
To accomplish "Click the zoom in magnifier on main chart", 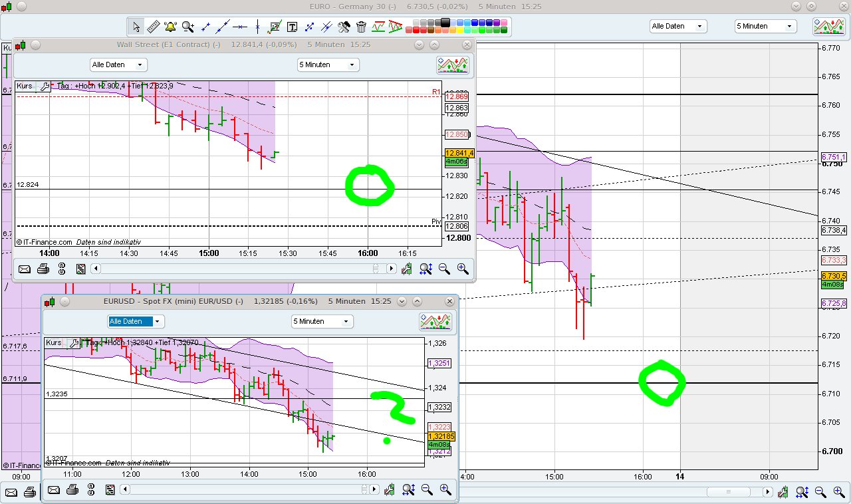I will (x=838, y=492).
